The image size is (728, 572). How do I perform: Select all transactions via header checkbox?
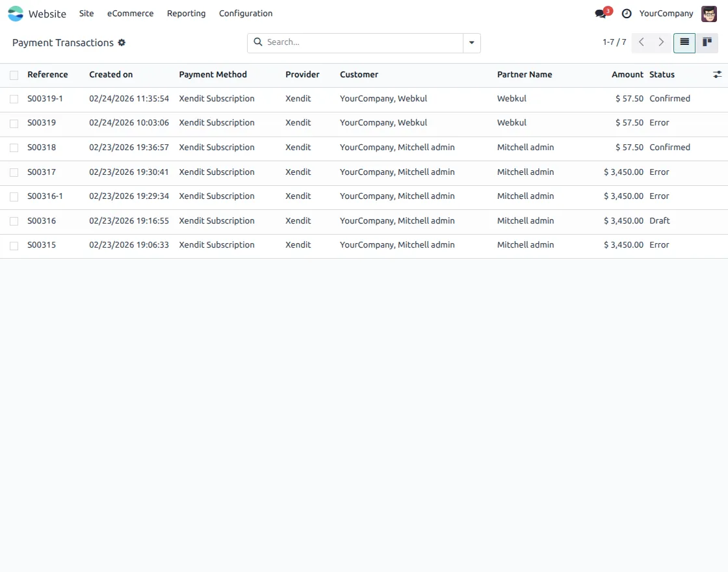(14, 74)
